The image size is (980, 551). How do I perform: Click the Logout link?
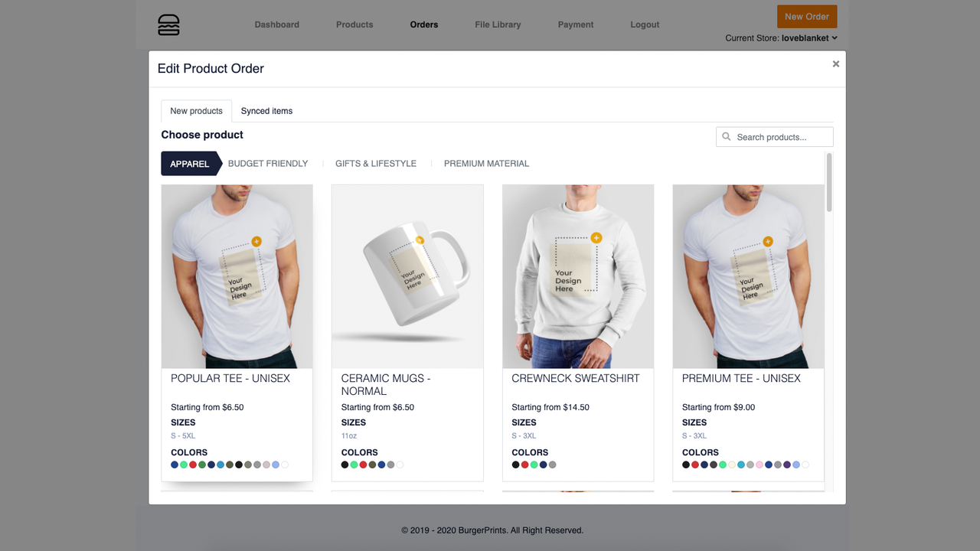tap(644, 24)
